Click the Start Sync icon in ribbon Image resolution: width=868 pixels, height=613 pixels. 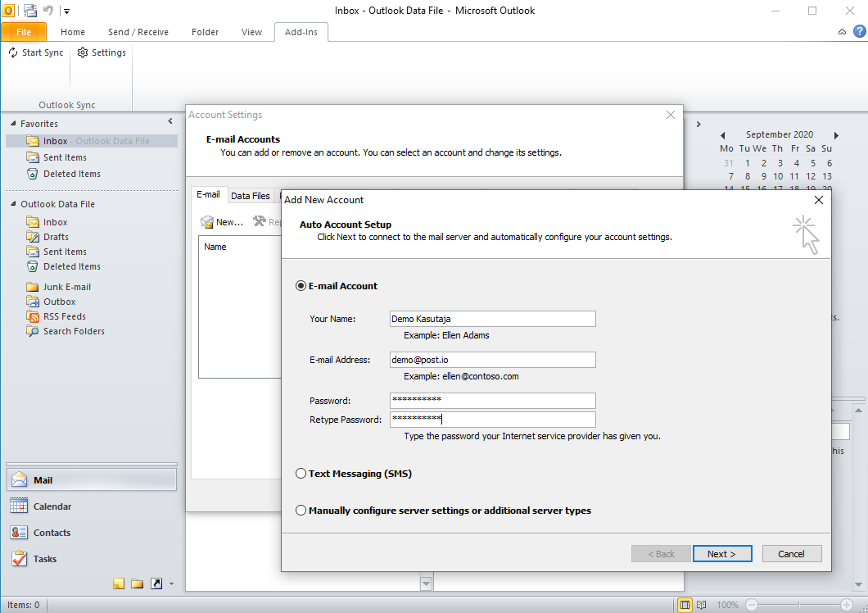click(x=13, y=52)
